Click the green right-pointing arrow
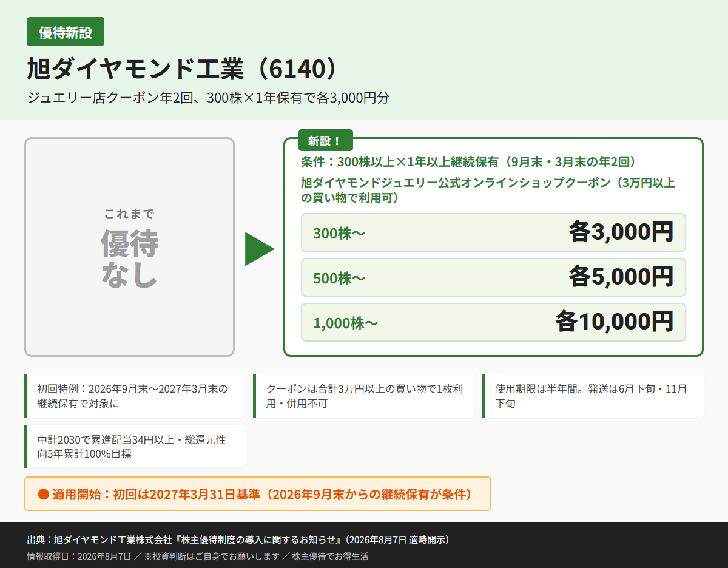This screenshot has width=728, height=568. (x=260, y=249)
